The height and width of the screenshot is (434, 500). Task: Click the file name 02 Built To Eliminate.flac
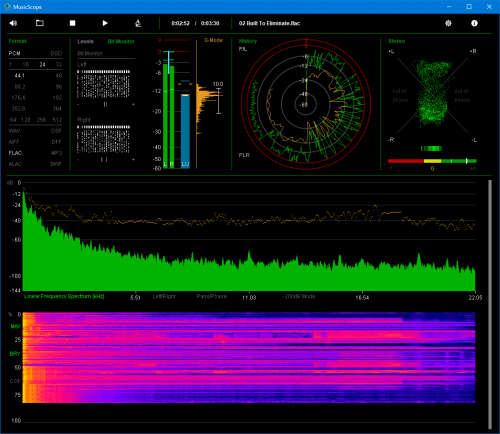pos(269,23)
